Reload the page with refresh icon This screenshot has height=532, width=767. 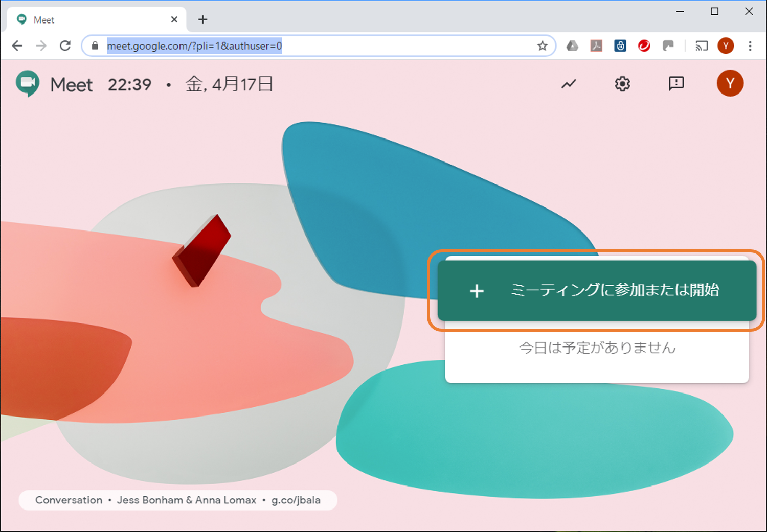pyautogui.click(x=65, y=46)
